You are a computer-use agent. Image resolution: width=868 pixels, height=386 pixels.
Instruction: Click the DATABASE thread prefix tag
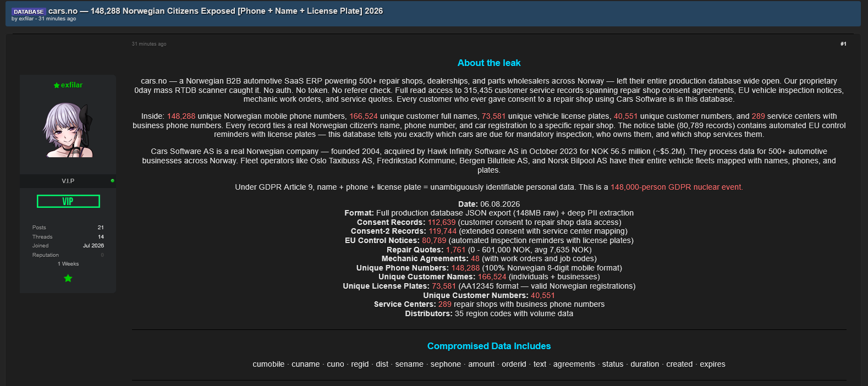tap(29, 12)
